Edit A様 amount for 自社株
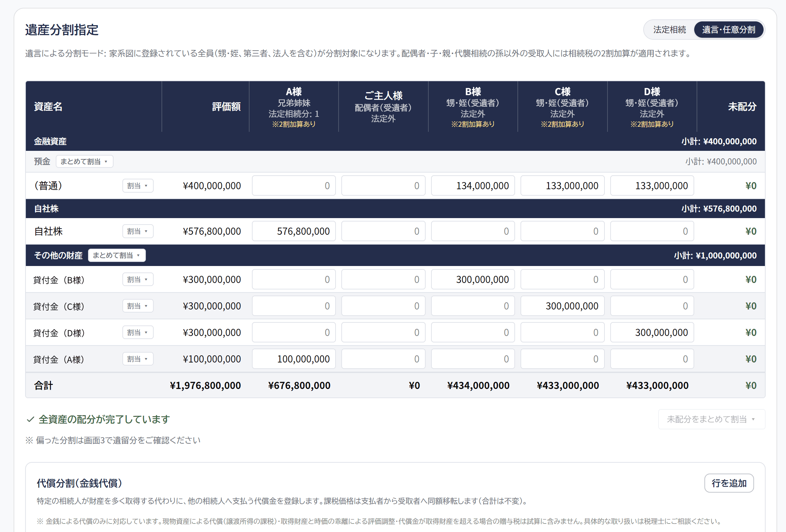 (x=294, y=231)
